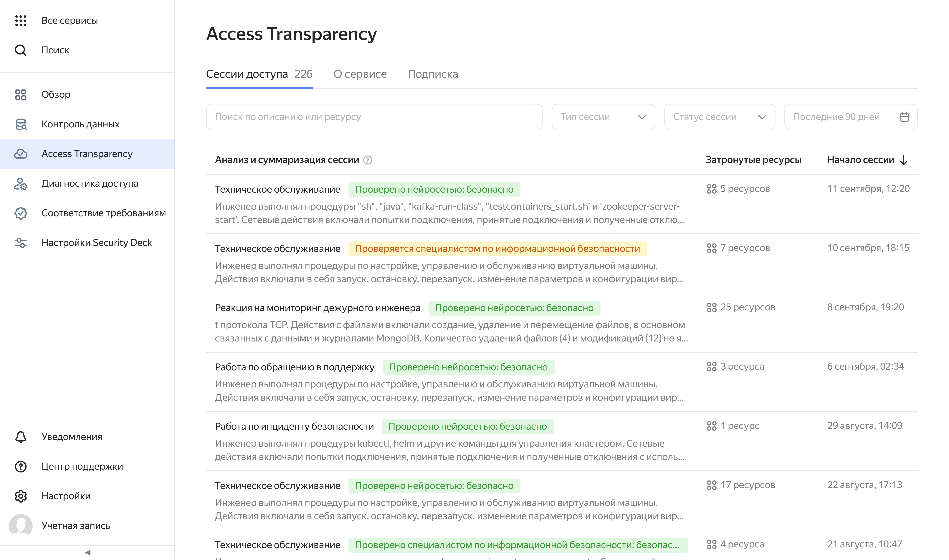Open Security Deck settings via sliders icon
Viewport: 949px width, 560px height.
pyautogui.click(x=20, y=243)
